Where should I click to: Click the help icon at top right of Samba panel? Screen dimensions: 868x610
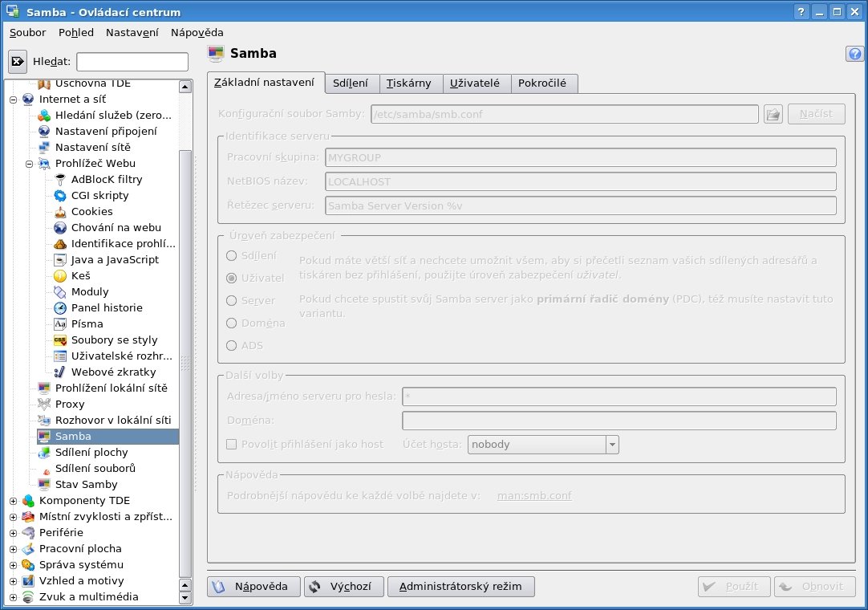point(854,54)
